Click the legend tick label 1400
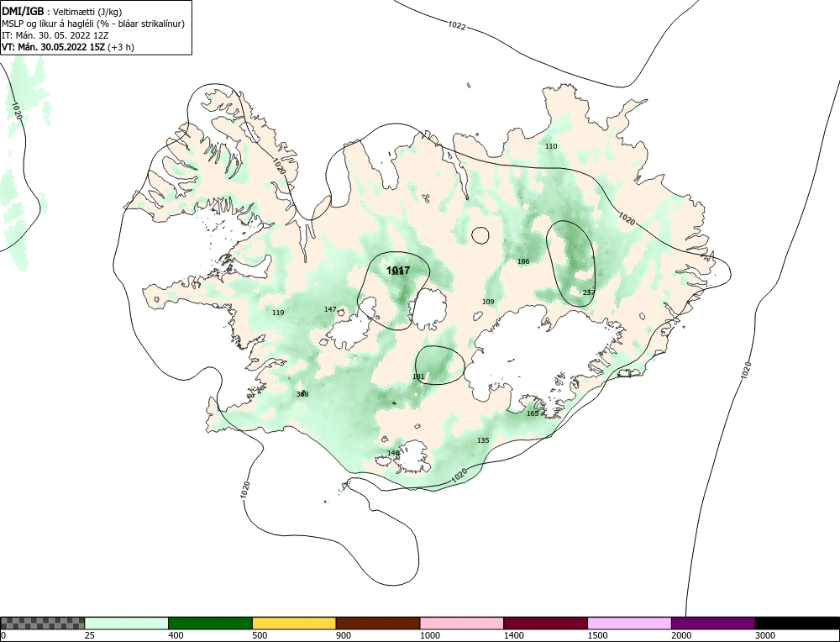 tap(513, 635)
